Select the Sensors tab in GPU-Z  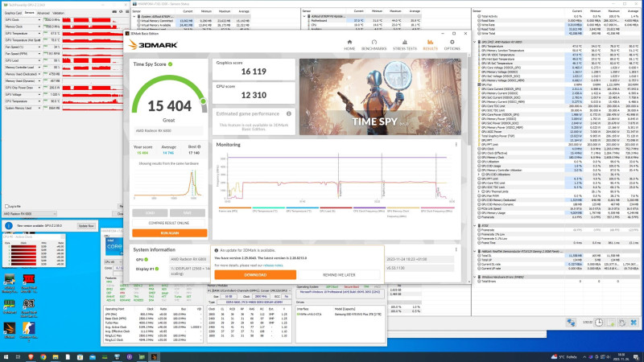30,13
